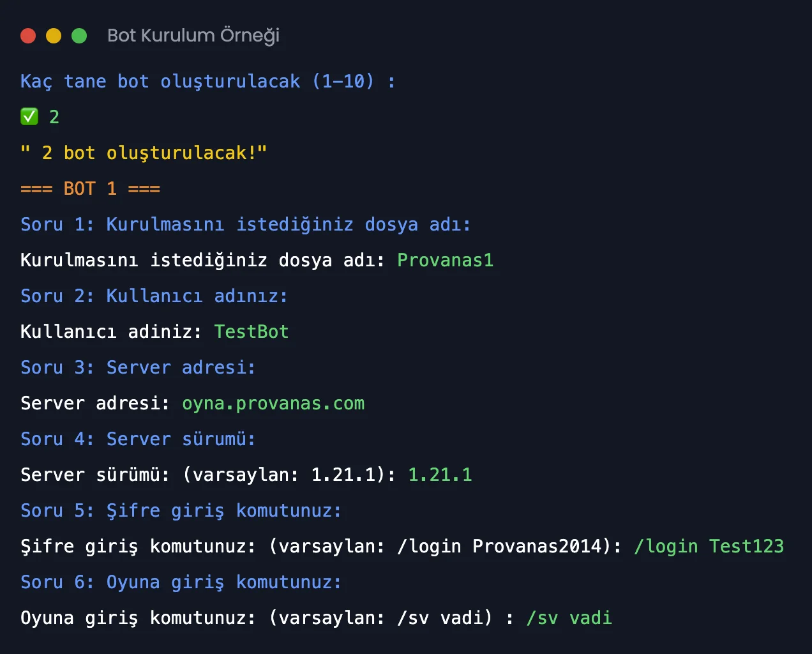812x654 pixels.
Task: Click the 'Soru 3: Server adresi:' line
Action: pyautogui.click(x=138, y=368)
